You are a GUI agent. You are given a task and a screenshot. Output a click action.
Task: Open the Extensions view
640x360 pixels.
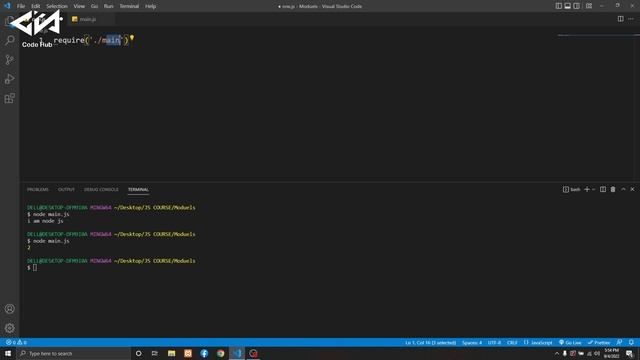(10, 98)
